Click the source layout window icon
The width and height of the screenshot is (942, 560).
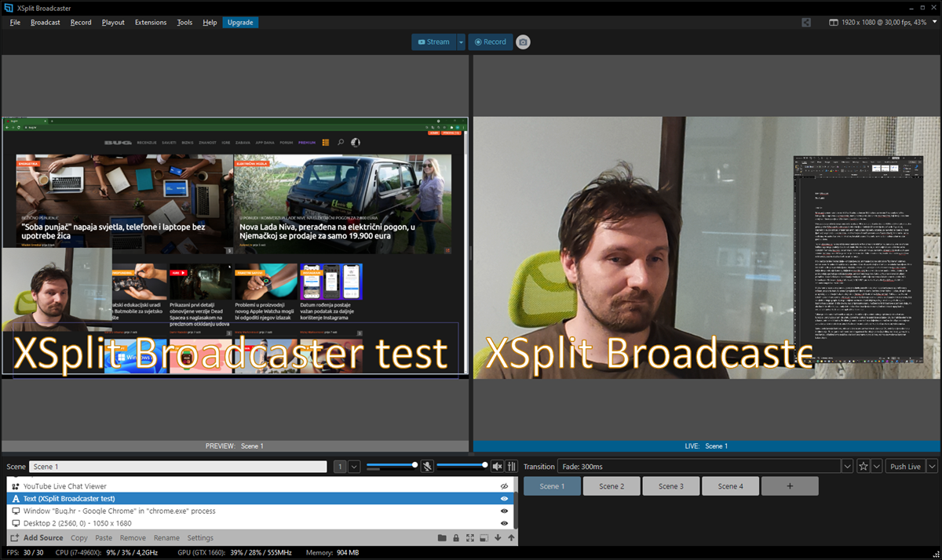(x=484, y=538)
